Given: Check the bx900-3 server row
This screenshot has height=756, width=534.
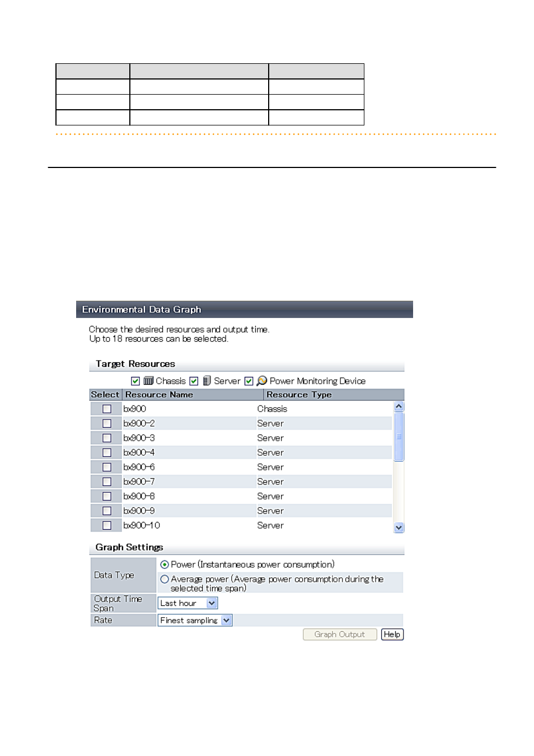Looking at the screenshot, I should tap(107, 438).
